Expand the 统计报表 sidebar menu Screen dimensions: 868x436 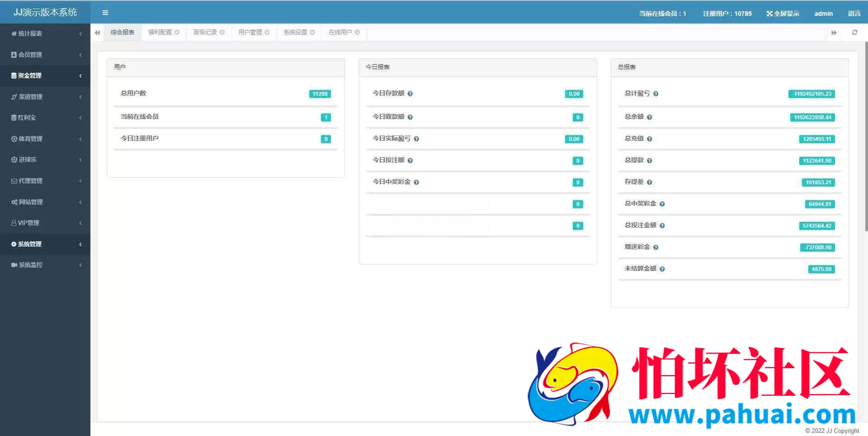pos(45,33)
